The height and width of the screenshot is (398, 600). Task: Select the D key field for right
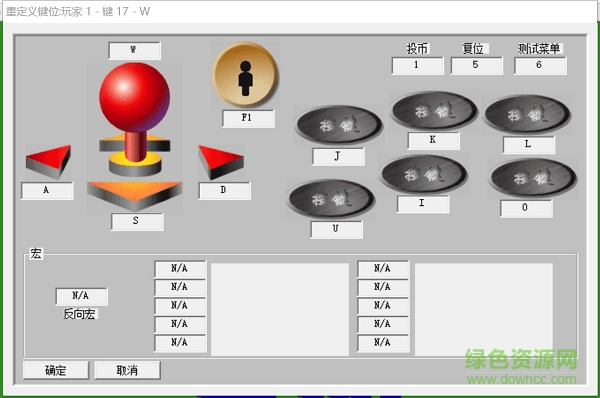[x=225, y=191]
